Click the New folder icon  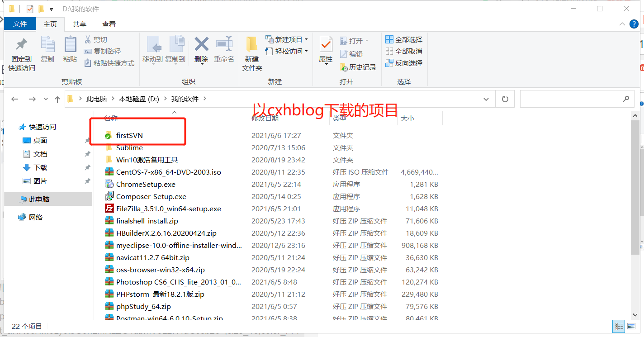tap(252, 44)
